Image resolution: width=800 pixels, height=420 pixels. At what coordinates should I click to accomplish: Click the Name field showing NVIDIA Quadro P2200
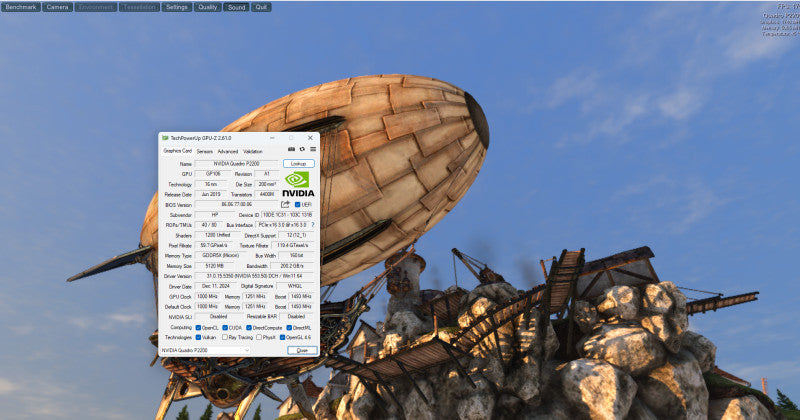pos(236,164)
